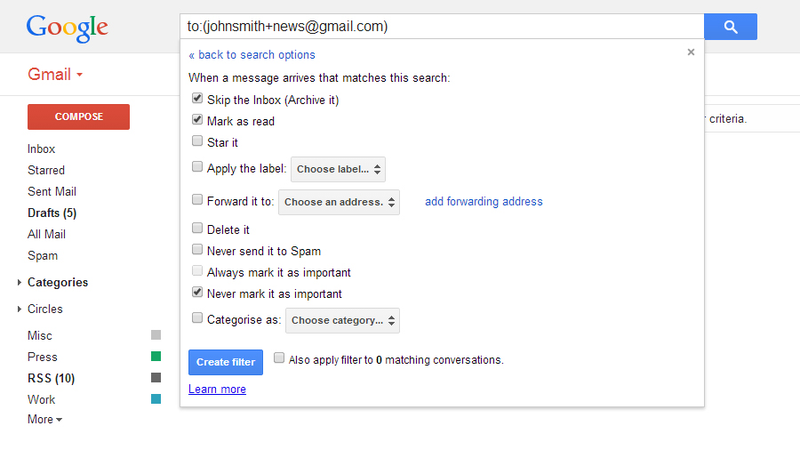Click the search query input field
The image size is (800, 450).
(x=442, y=27)
